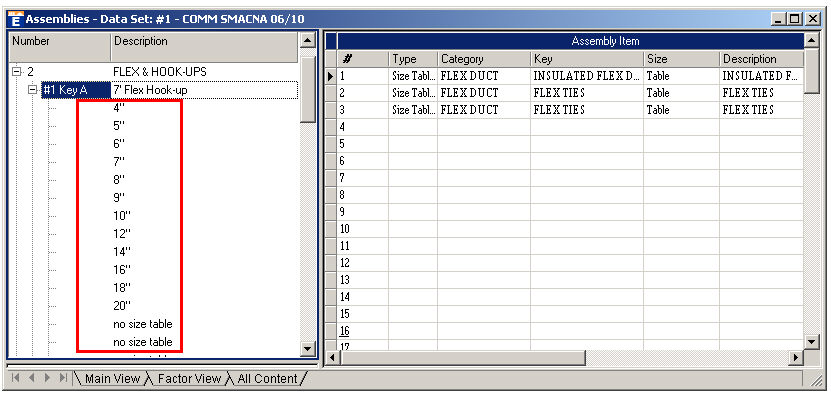Click the grid's Description column header
The width and height of the screenshot is (831, 396).
coord(762,59)
